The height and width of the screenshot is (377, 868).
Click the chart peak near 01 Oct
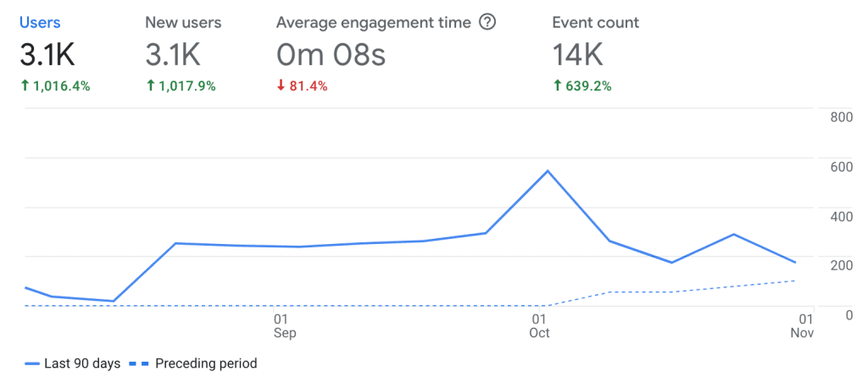548,171
